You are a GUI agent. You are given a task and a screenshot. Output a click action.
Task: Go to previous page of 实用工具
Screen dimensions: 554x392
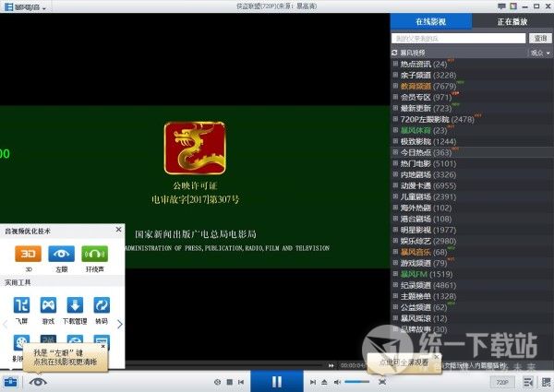[5, 324]
